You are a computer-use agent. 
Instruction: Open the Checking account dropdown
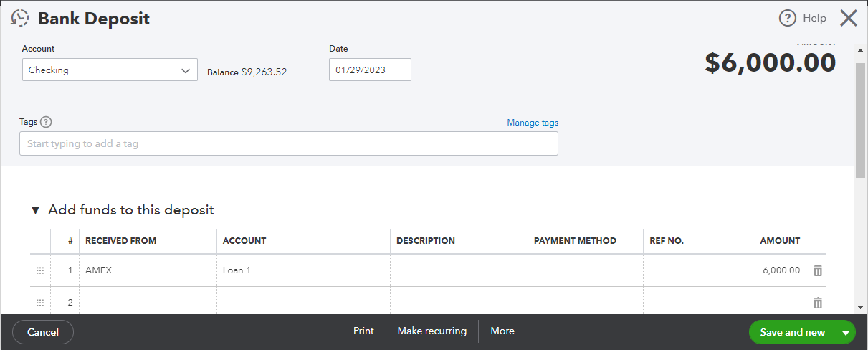pos(185,70)
